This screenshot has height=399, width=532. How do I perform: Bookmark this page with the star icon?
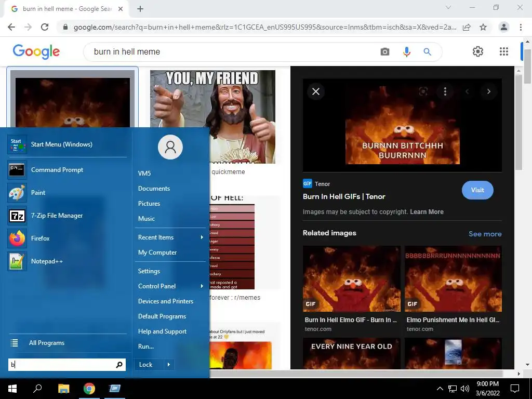click(483, 27)
